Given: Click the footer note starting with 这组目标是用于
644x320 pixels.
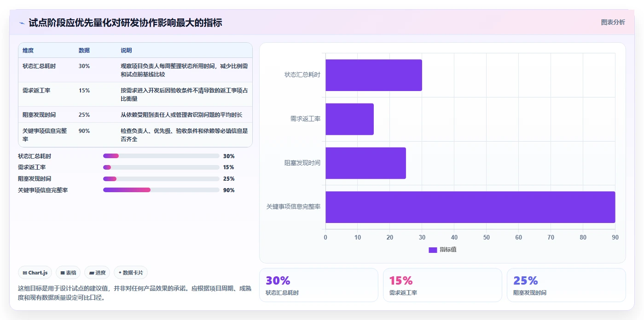Looking at the screenshot, I should pos(135,293).
